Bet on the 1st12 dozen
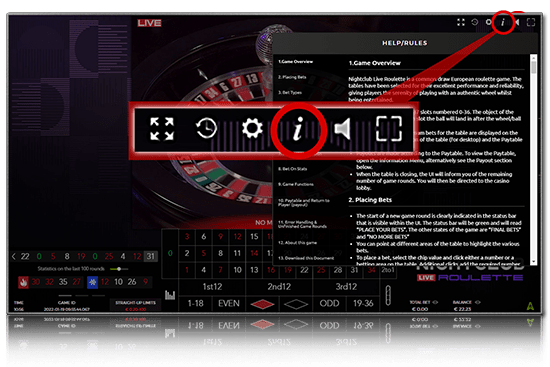This screenshot has width=550, height=367. [x=212, y=287]
